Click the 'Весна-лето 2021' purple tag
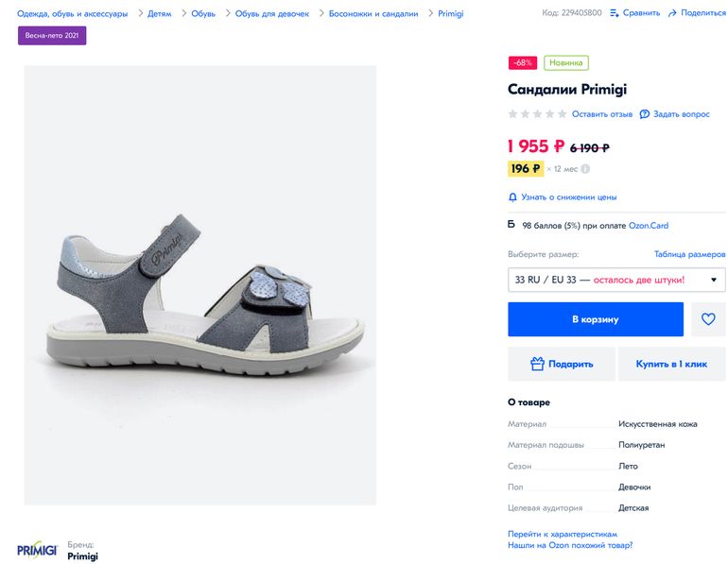728x564 pixels. (52, 36)
